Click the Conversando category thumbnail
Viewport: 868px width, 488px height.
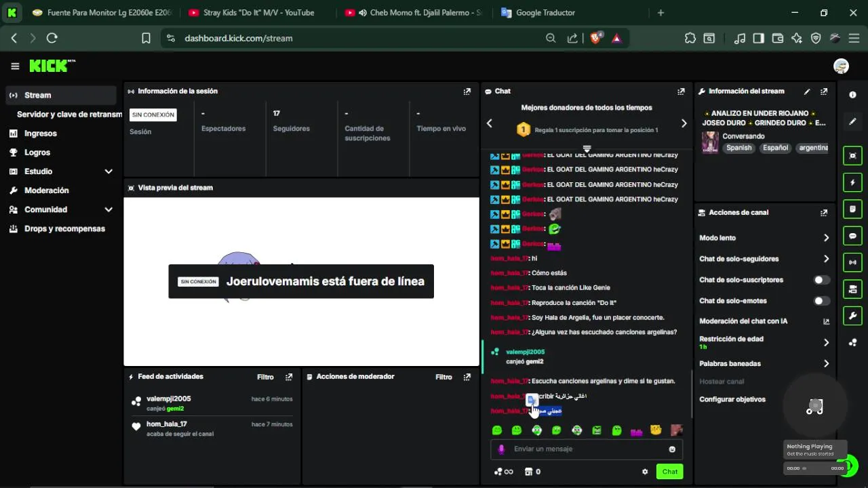(710, 142)
